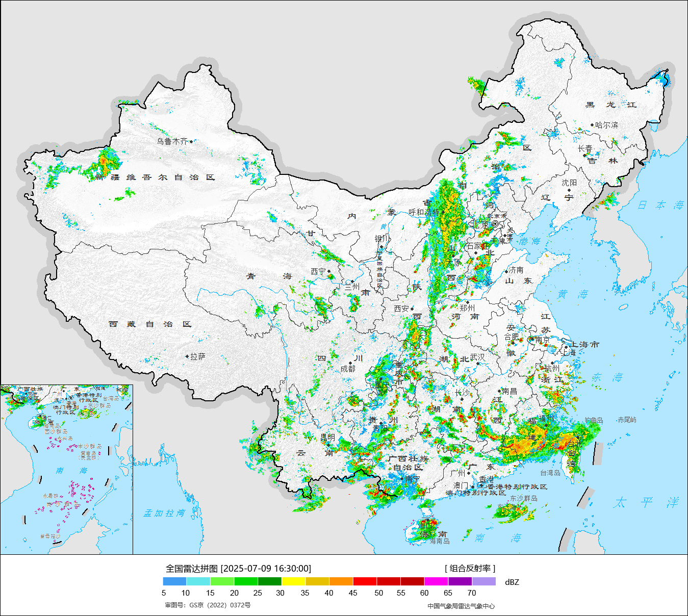Click the 西藏自治区 region label
688x616 pixels.
pyautogui.click(x=150, y=324)
